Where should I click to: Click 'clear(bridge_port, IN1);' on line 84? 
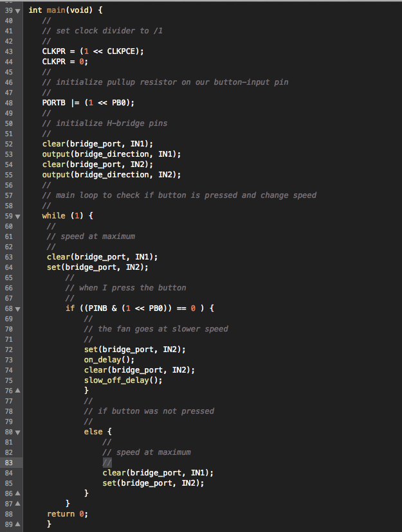158,473
